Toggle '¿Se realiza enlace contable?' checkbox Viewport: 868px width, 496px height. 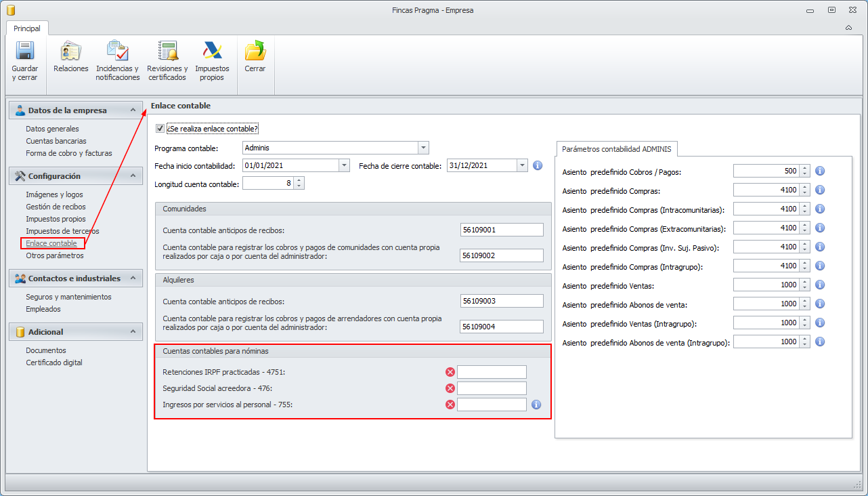click(160, 128)
